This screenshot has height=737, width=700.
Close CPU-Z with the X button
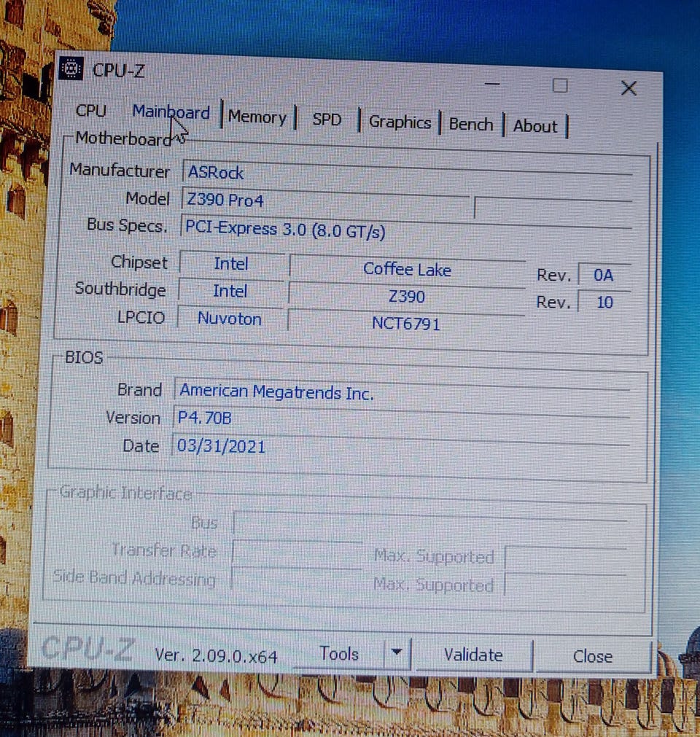[629, 88]
